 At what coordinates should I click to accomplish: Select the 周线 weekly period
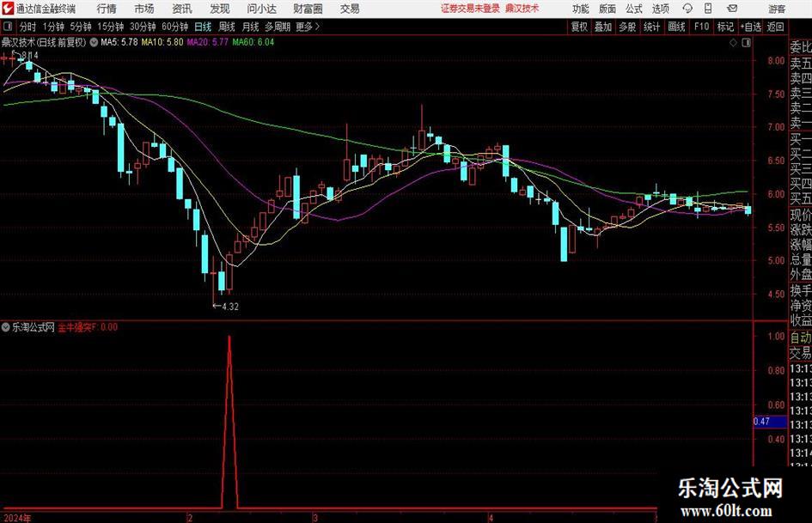[227, 27]
